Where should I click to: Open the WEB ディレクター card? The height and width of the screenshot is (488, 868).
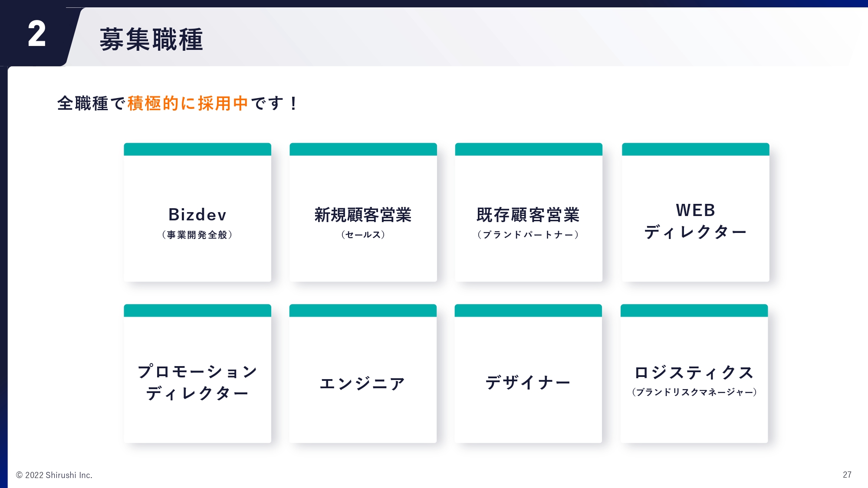click(x=696, y=212)
